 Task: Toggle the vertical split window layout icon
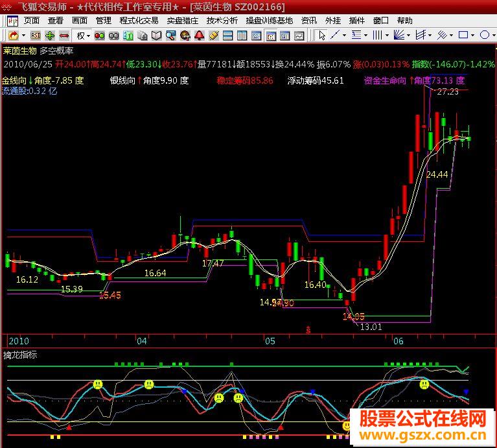point(242,35)
